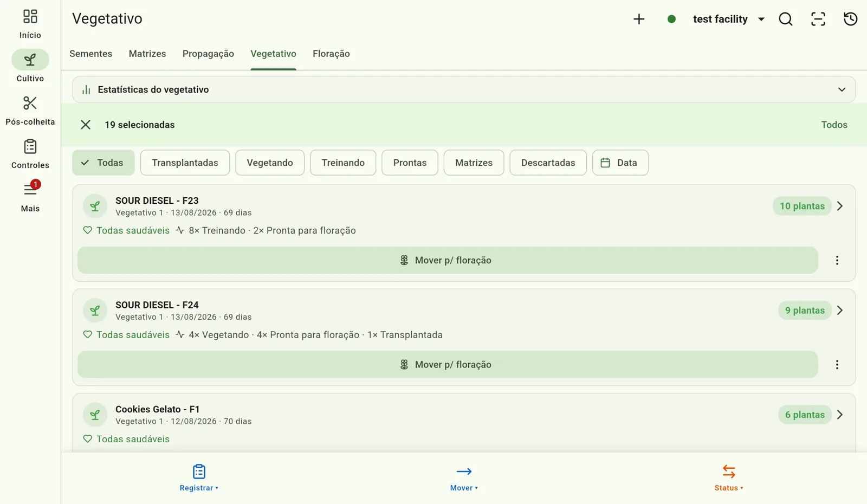
Task: Switch to the Sementes tab
Action: [x=91, y=54]
